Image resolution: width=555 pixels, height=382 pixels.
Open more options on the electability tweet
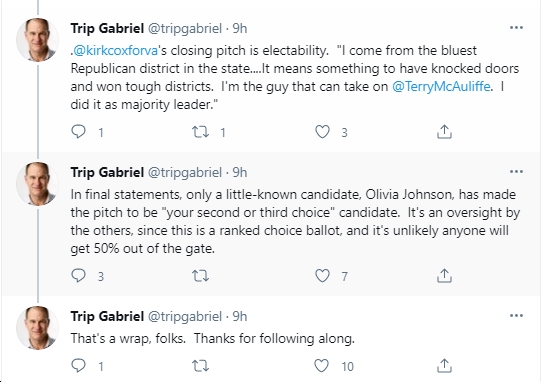tap(516, 28)
